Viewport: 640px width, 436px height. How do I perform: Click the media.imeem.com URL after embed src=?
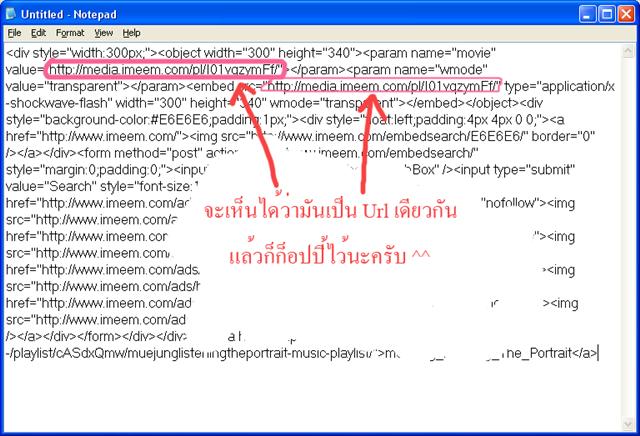click(x=382, y=87)
